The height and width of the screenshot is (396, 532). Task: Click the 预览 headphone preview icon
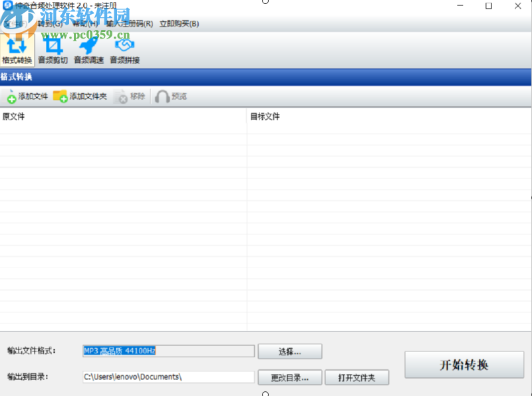click(x=170, y=96)
